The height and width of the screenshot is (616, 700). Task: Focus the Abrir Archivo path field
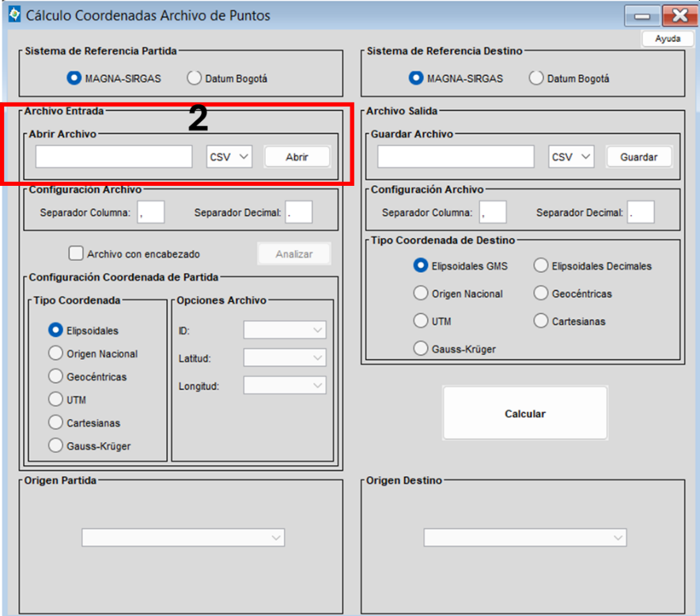114,157
